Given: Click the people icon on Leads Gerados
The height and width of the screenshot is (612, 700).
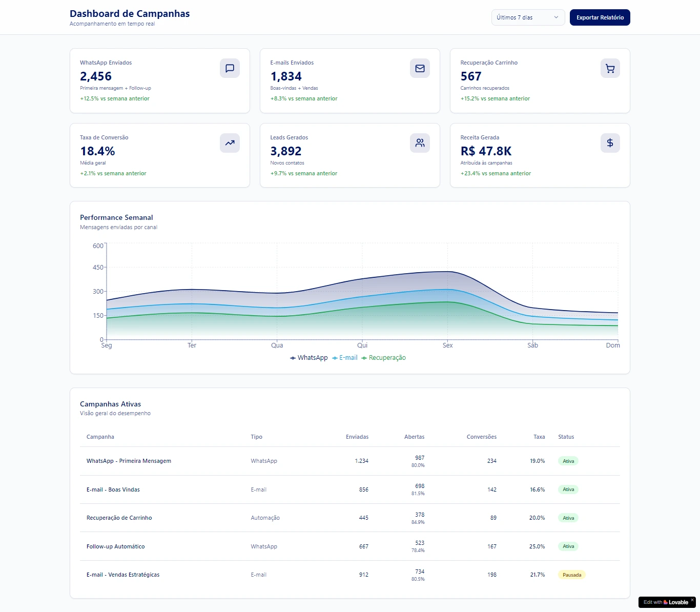Looking at the screenshot, I should click(420, 143).
